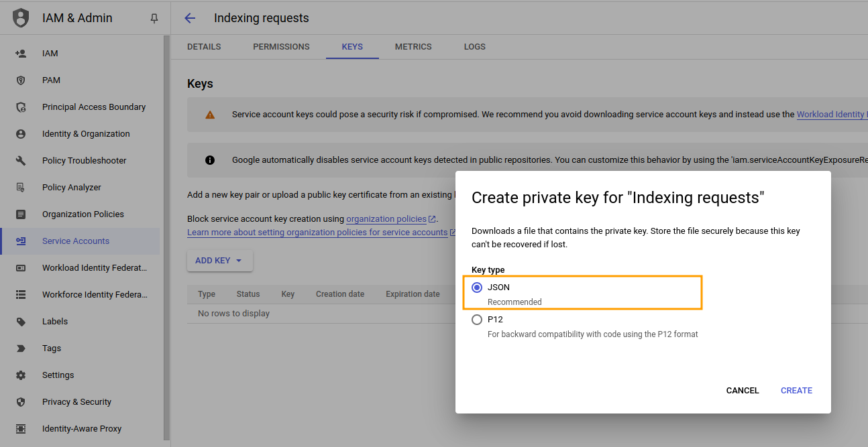
Task: Click the IAM & Admin shield logo
Action: tap(21, 18)
